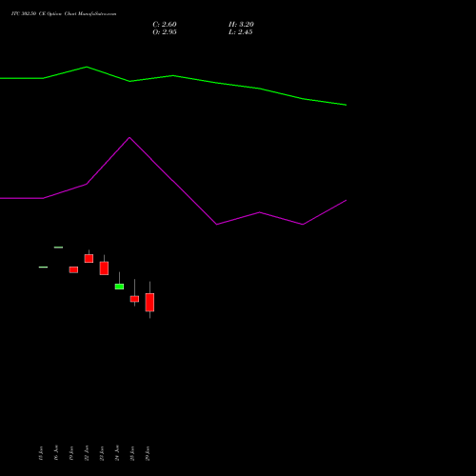Click the '29 Jan' date axis label
This screenshot has width=476, height=476.
tap(148, 453)
